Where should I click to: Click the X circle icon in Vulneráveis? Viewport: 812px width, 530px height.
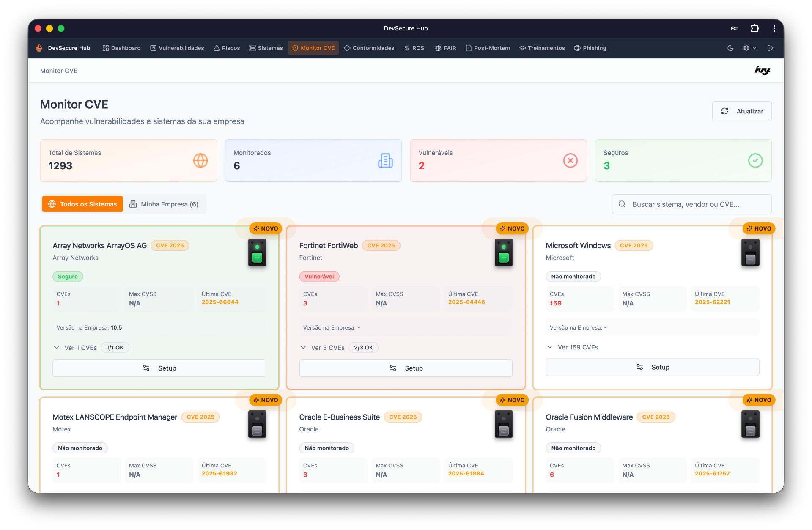[x=571, y=161]
